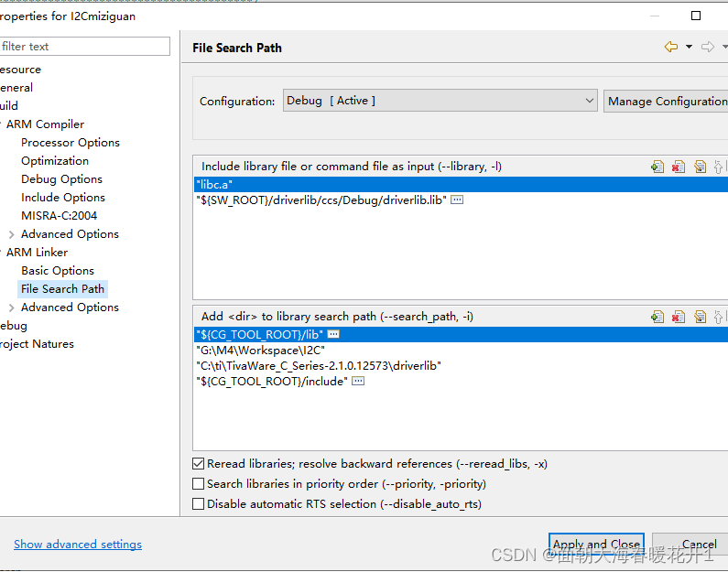Viewport: 728px width, 572px height.
Task: Add a library file input entry
Action: [657, 167]
